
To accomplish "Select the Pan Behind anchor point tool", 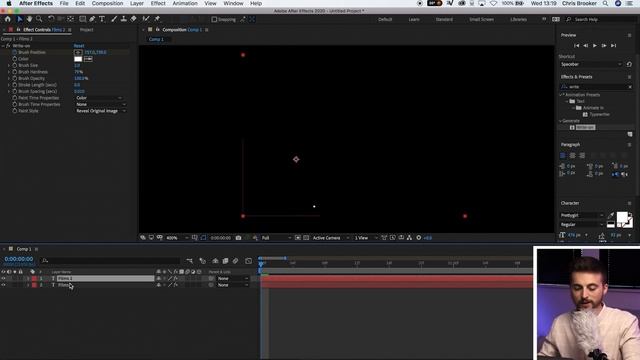I will (x=71, y=19).
